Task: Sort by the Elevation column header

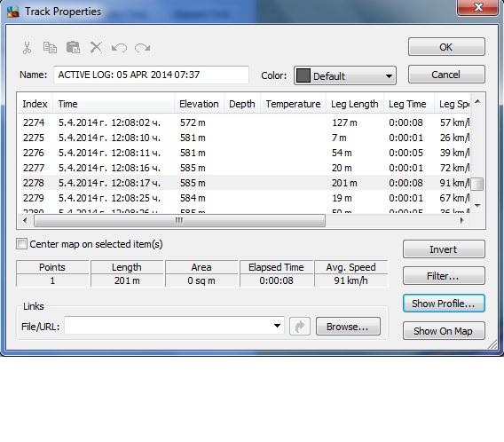Action: [x=199, y=104]
